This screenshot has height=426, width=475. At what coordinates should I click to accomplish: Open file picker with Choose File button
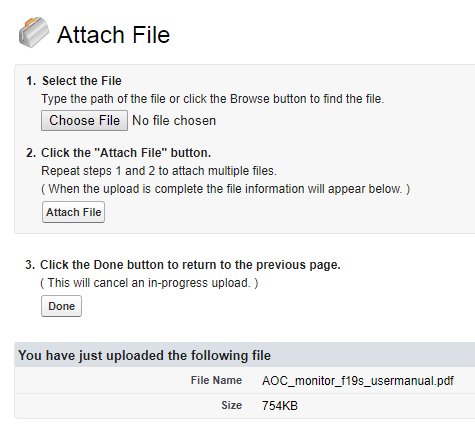click(x=84, y=120)
